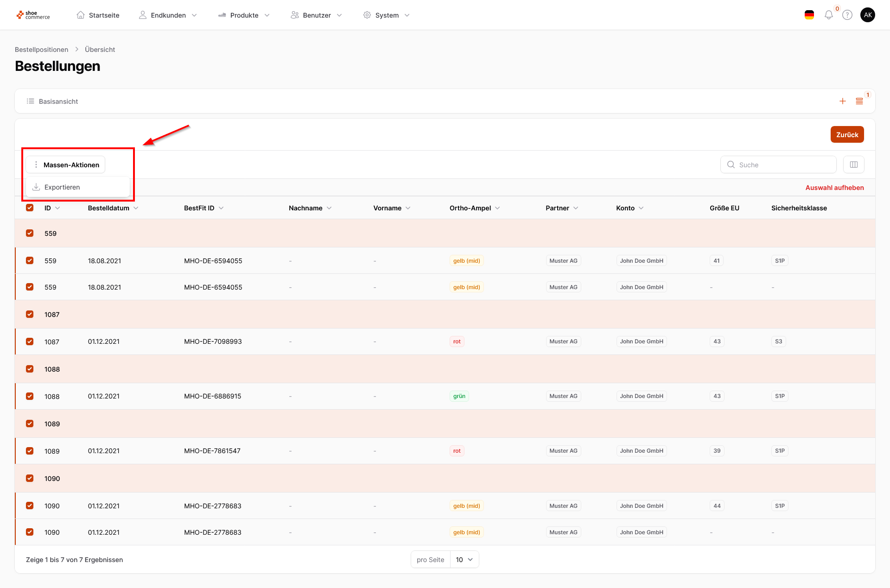Open the filter list icon with badge
This screenshot has width=890, height=588.
point(859,101)
